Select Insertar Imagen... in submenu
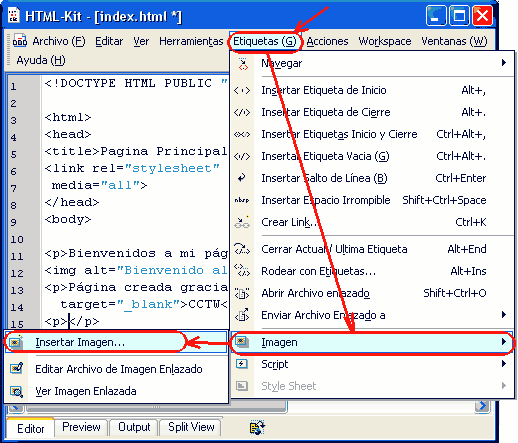Viewport: 518px width, 443px height. coord(116,342)
